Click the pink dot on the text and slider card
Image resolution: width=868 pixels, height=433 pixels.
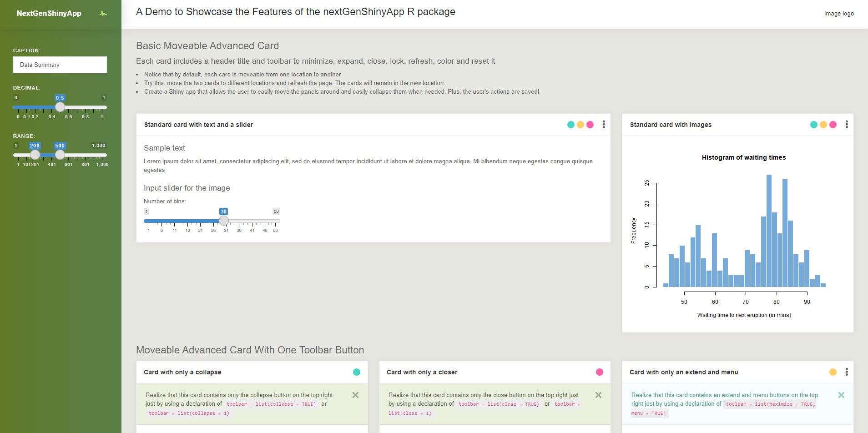coord(590,125)
